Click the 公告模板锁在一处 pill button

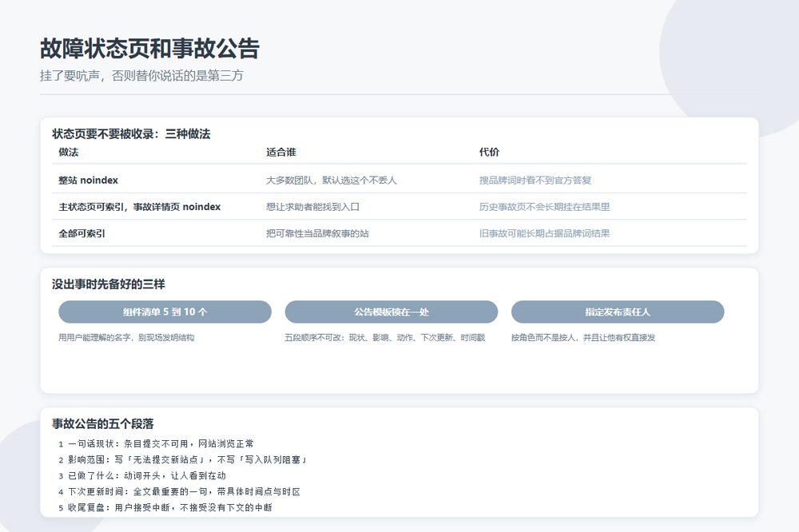(x=392, y=312)
